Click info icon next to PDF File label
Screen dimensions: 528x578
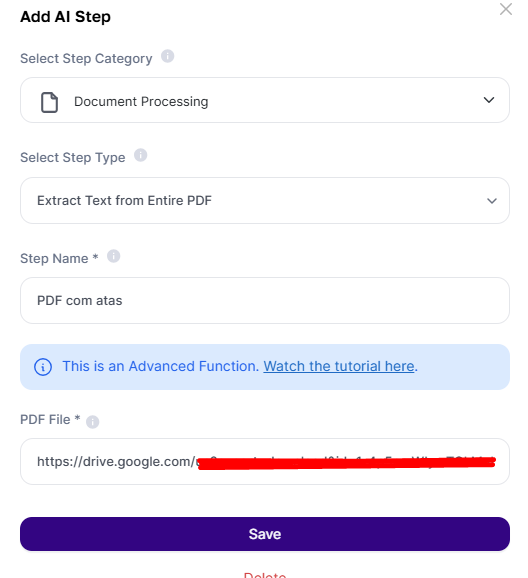(x=93, y=422)
